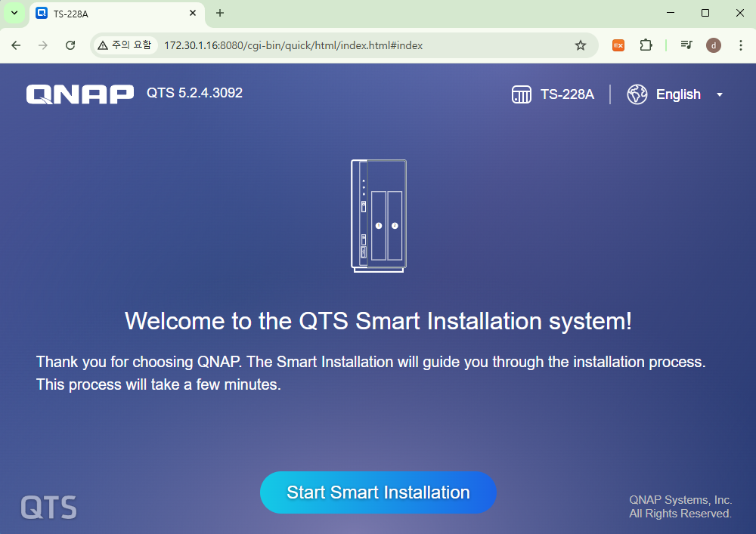Click the globe language icon
Image resolution: width=756 pixels, height=534 pixels.
coord(637,94)
